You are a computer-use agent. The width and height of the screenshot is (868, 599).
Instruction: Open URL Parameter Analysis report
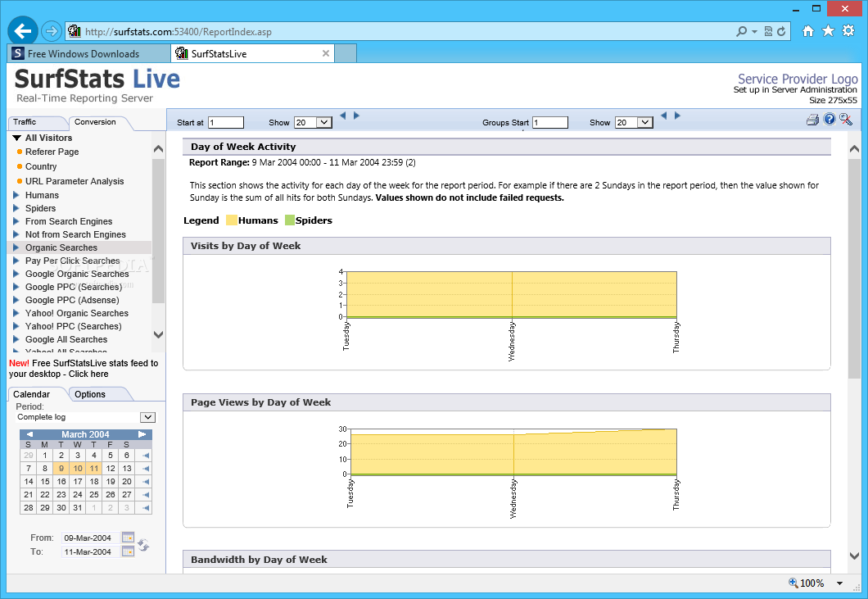75,181
